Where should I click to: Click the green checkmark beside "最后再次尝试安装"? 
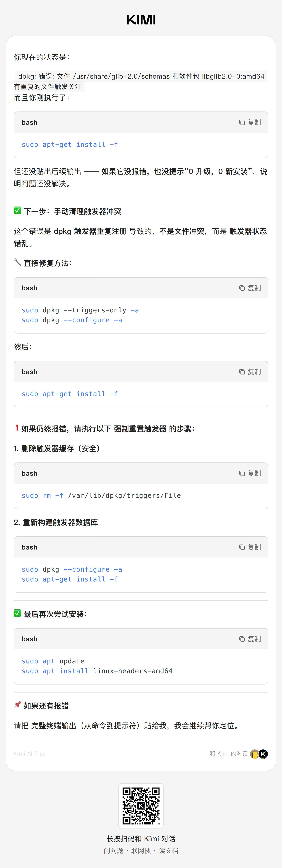(x=18, y=613)
